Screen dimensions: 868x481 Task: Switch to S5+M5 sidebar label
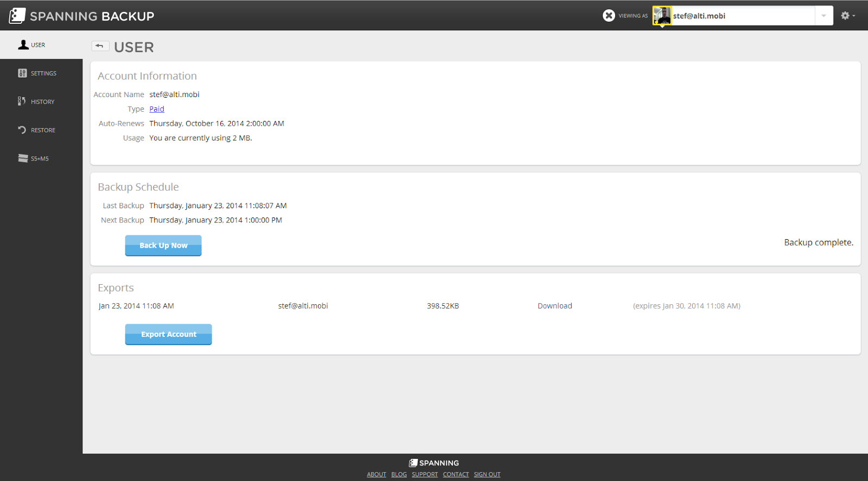(40, 159)
